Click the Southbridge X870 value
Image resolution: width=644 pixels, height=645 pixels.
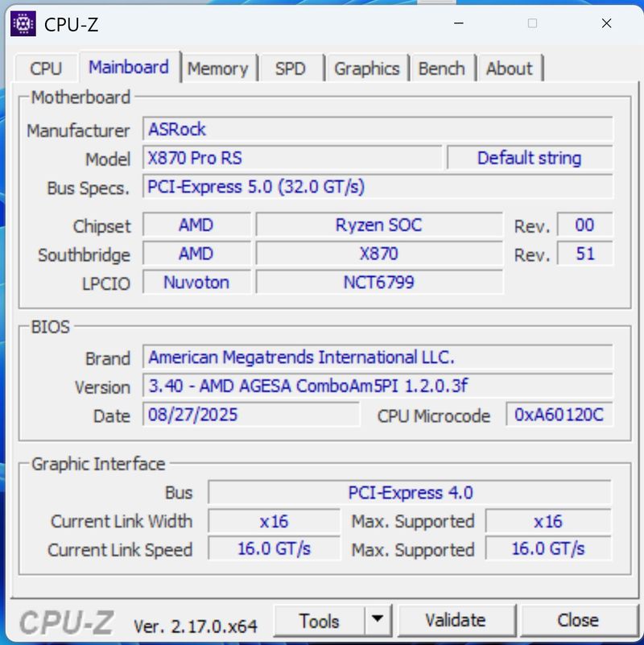[378, 254]
